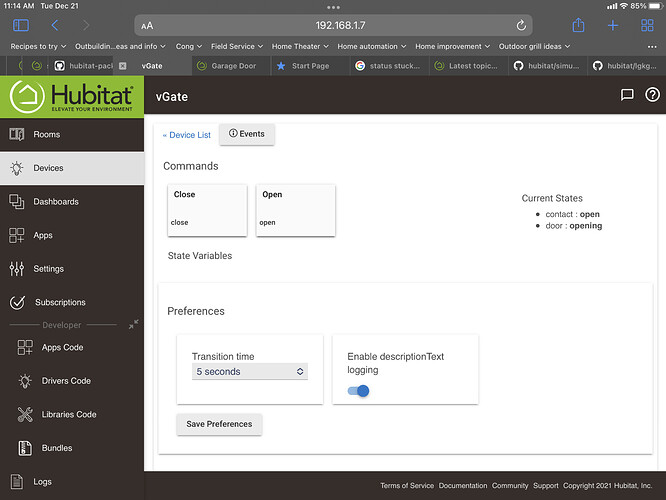
Task: Open the Rooms sidebar item
Action: click(x=72, y=135)
